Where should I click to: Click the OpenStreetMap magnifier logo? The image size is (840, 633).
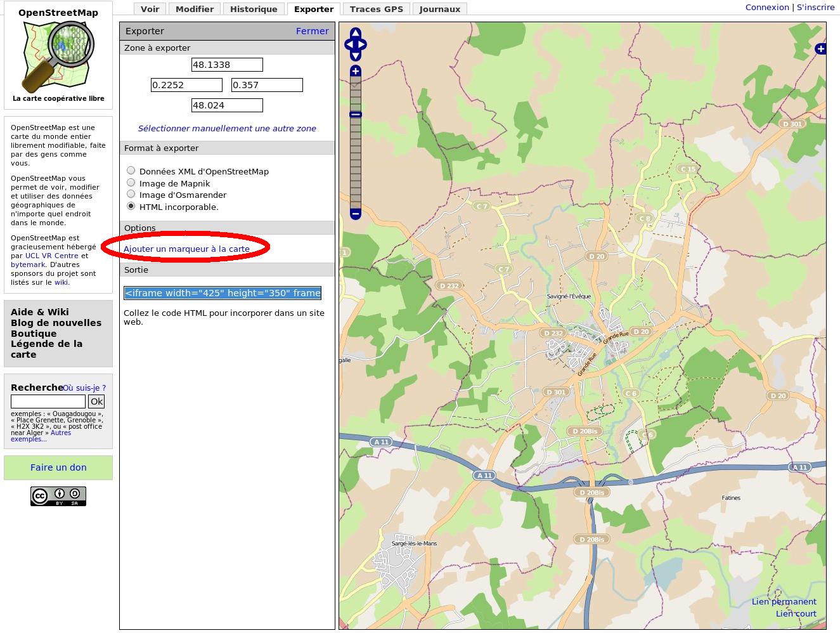click(58, 56)
